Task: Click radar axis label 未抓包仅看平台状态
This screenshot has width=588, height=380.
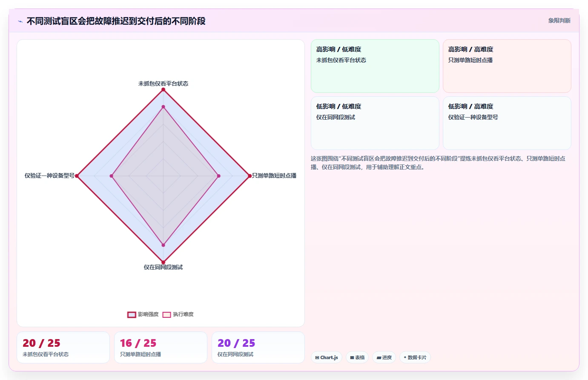Action: point(163,83)
